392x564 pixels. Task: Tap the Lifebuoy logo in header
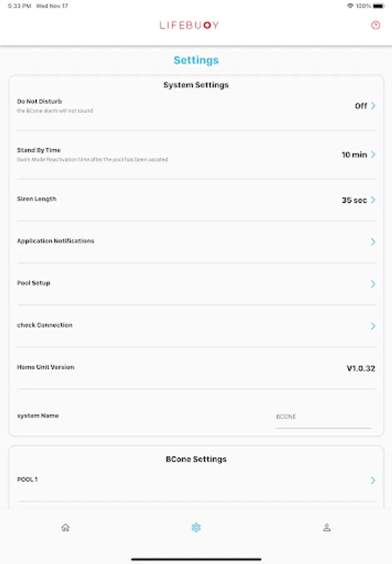pos(189,26)
